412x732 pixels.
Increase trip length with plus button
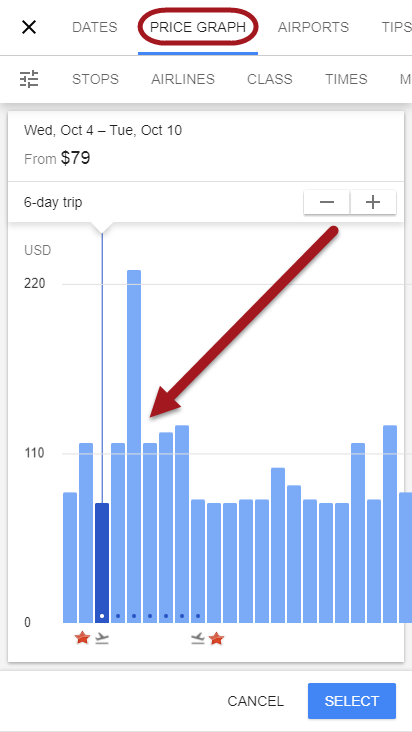[x=373, y=202]
